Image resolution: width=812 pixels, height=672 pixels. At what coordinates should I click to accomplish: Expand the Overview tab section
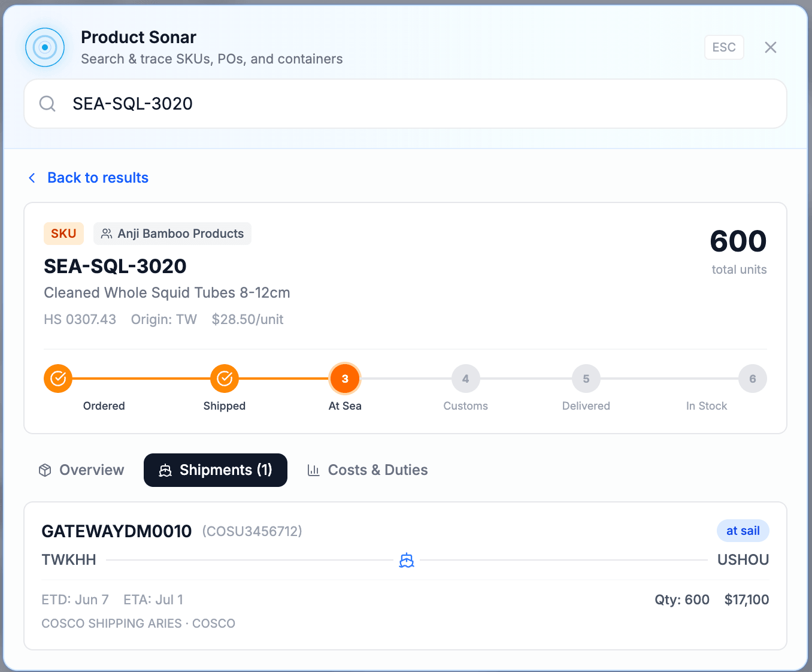click(x=81, y=470)
